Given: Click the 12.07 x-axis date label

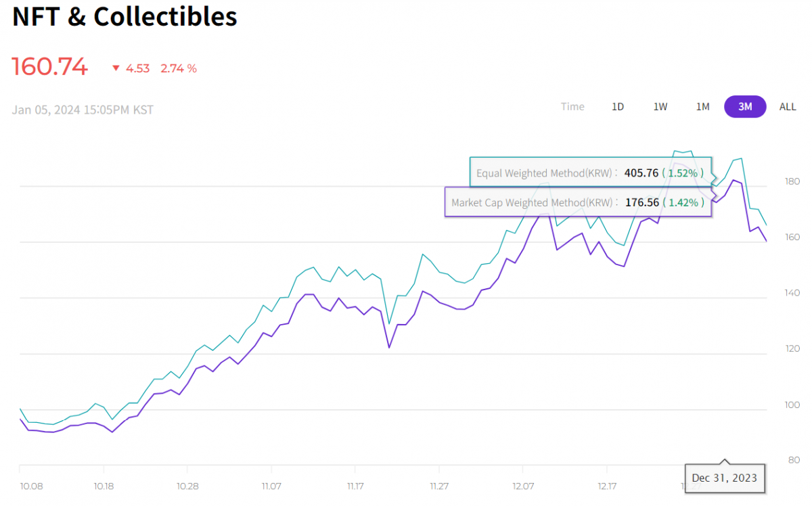Looking at the screenshot, I should [523, 486].
